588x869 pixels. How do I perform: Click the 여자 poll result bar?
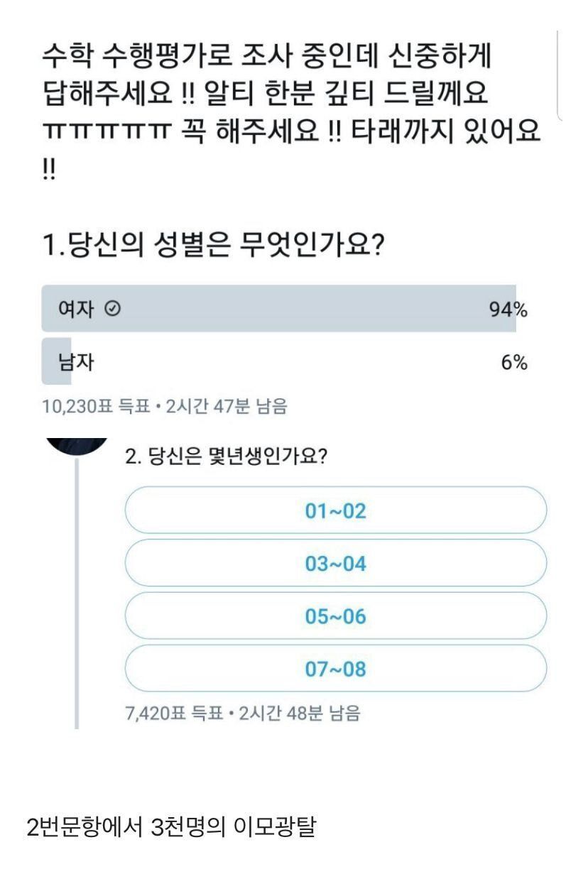[278, 309]
